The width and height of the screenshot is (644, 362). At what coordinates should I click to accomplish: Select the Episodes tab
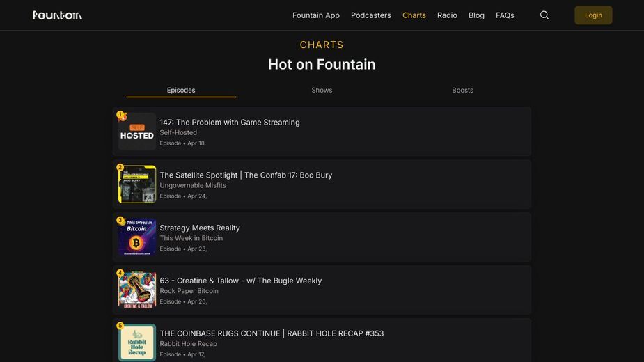click(x=181, y=90)
